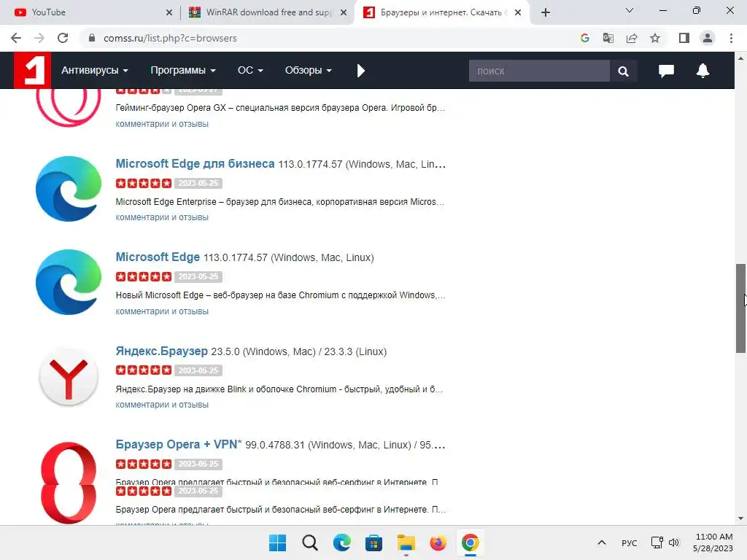Switch the РУС input language
Image resolution: width=747 pixels, height=560 pixels.
[630, 542]
